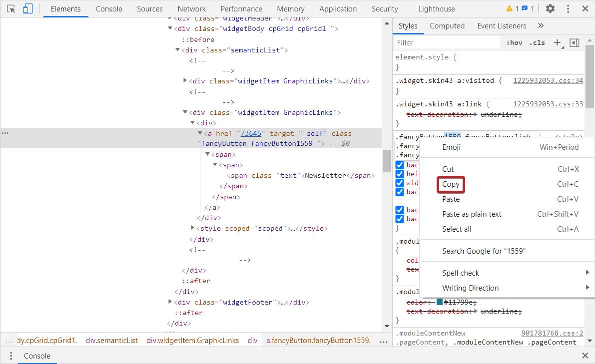Screen dimensions: 595x364
Task: Toggle the last 'bac' property checkbox
Action: (400, 219)
